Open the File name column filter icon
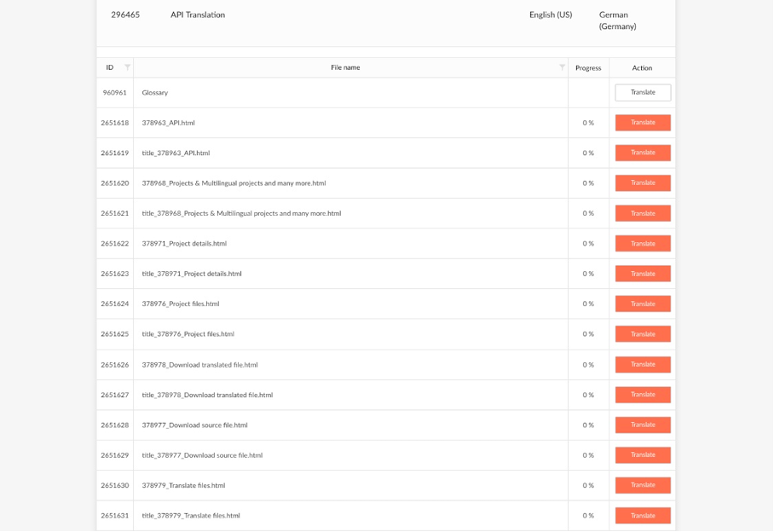774x532 pixels. pyautogui.click(x=562, y=67)
